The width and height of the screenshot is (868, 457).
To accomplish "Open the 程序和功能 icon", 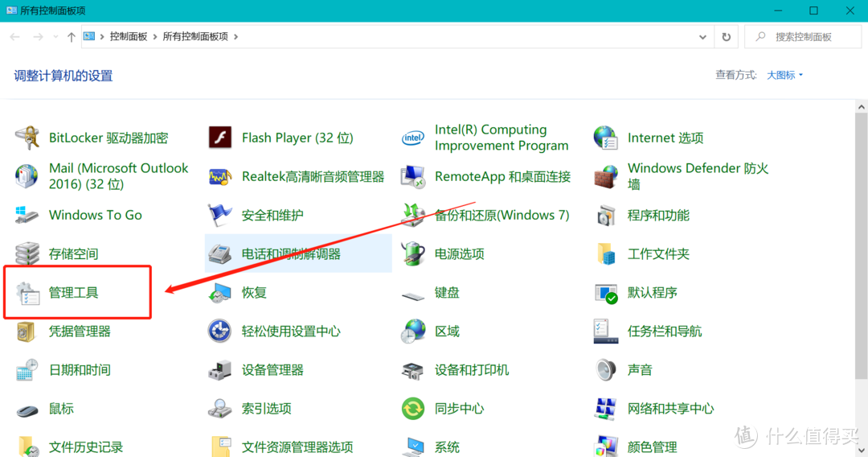I will pos(606,215).
